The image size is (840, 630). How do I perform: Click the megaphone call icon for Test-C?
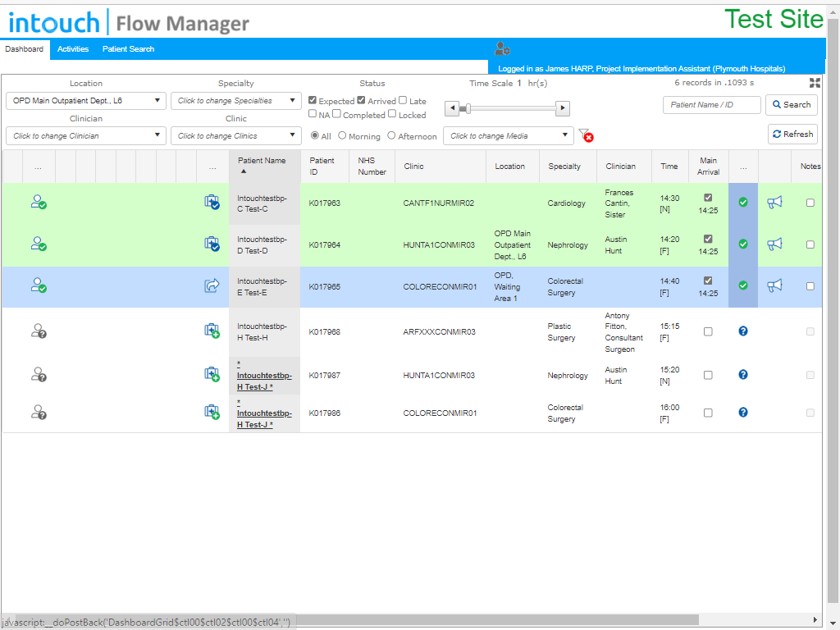774,202
